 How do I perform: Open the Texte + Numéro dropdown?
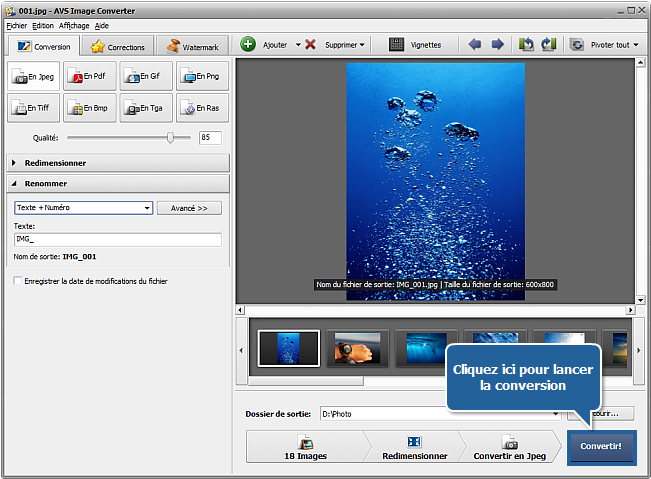tap(83, 208)
